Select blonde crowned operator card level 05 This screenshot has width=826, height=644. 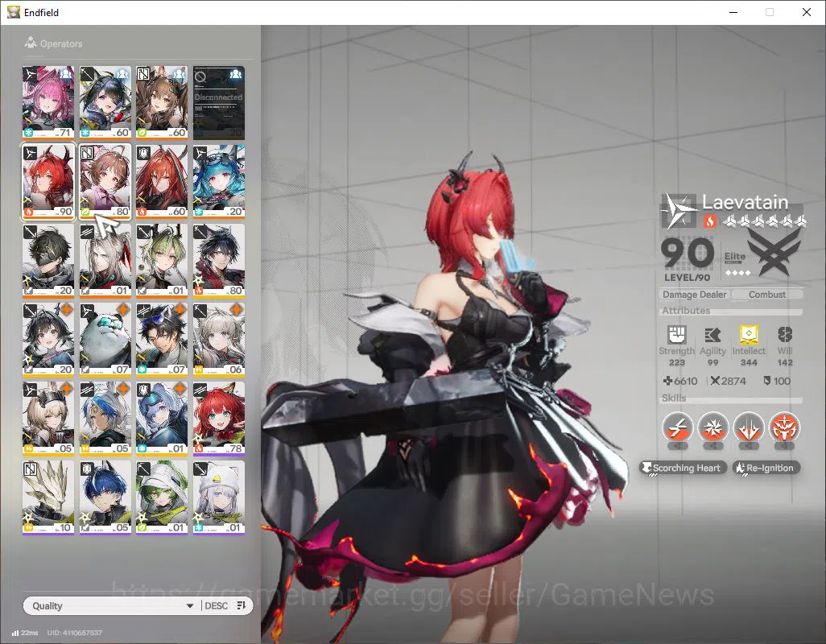click(x=48, y=418)
